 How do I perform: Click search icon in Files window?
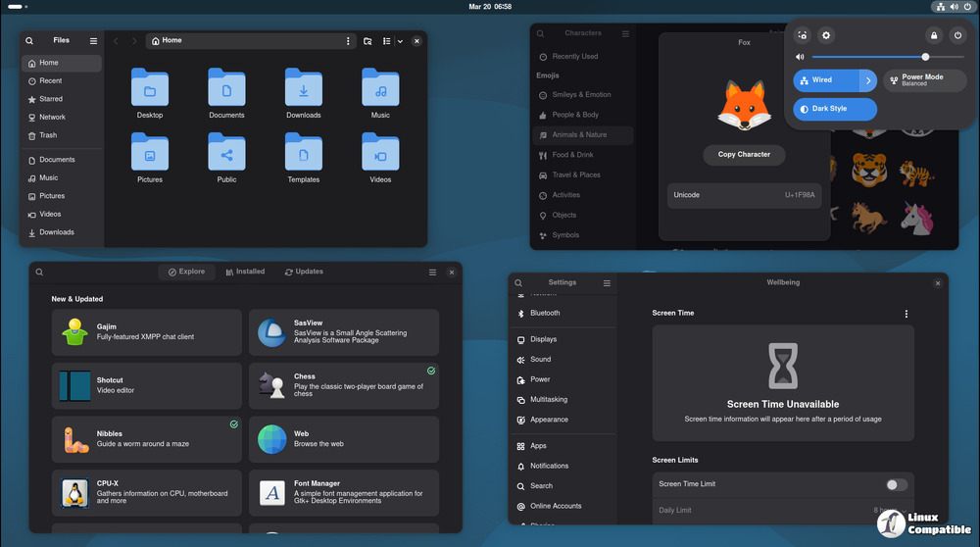click(x=29, y=41)
